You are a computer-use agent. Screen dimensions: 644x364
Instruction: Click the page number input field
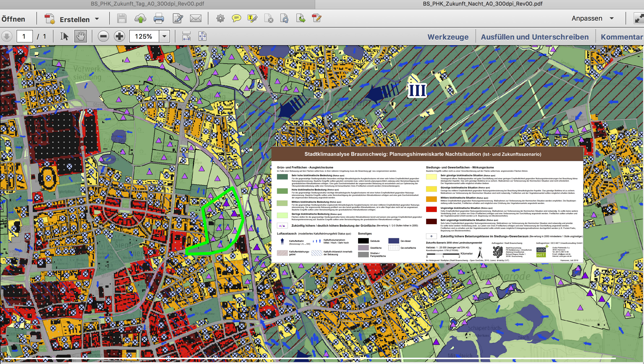click(x=24, y=36)
